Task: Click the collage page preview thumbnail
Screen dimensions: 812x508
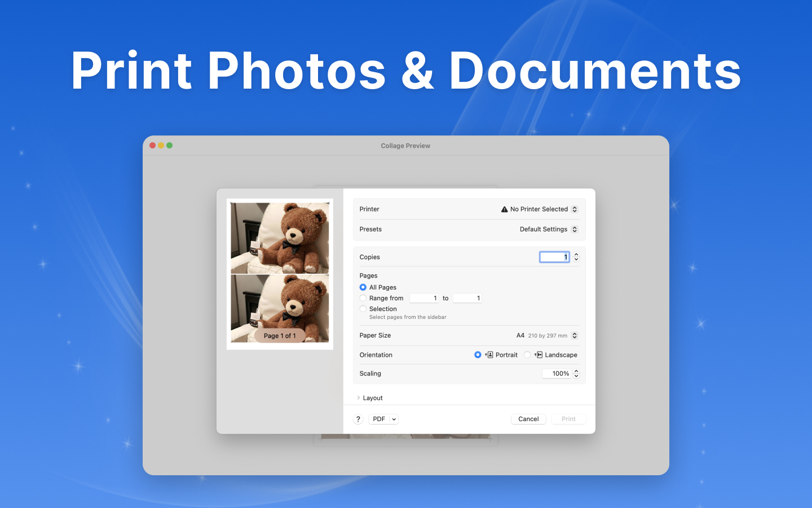Action: coord(280,274)
